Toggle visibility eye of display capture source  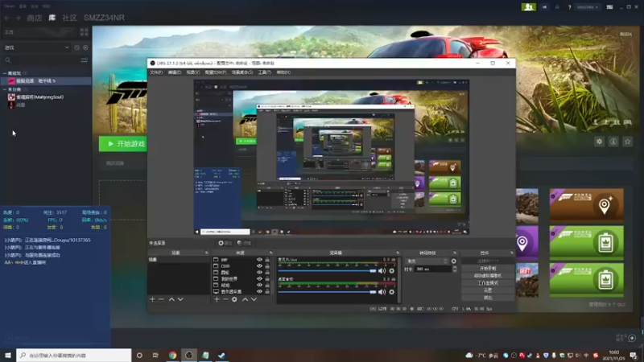(x=259, y=291)
